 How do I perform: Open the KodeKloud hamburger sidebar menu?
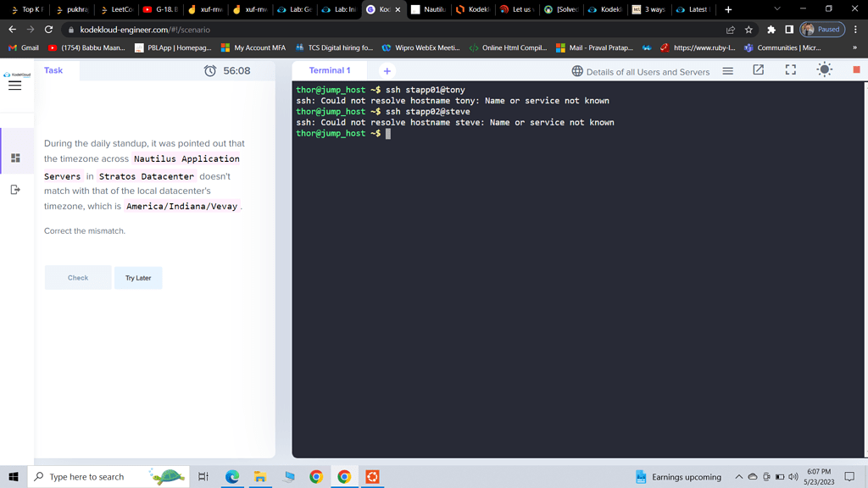(14, 86)
